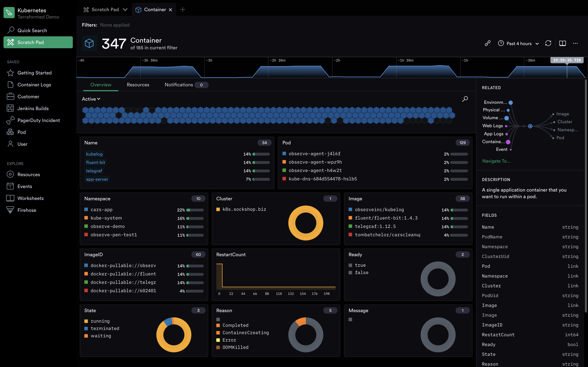This screenshot has height=367, width=588.
Task: Toggle the split panel layout icon
Action: click(562, 44)
